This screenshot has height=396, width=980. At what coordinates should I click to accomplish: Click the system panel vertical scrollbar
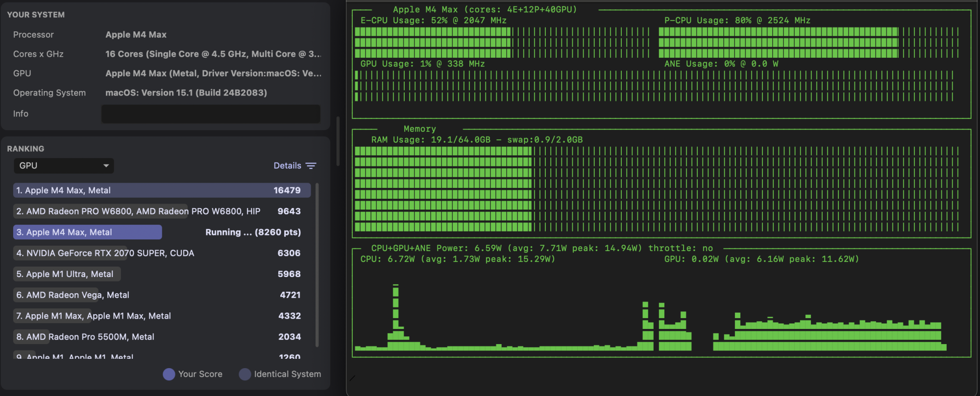point(338,141)
